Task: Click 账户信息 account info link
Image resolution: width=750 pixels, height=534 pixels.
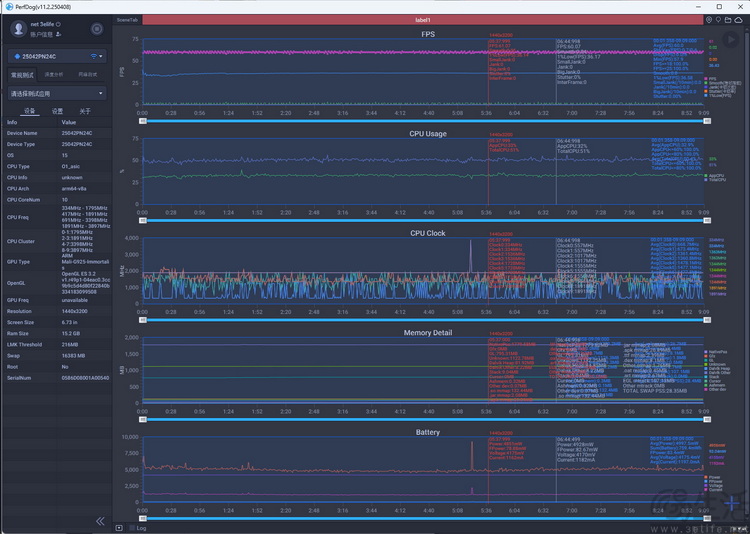Action: pos(42,34)
